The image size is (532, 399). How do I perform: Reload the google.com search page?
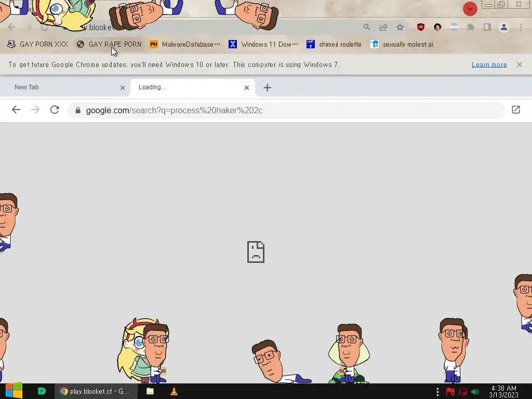point(55,110)
